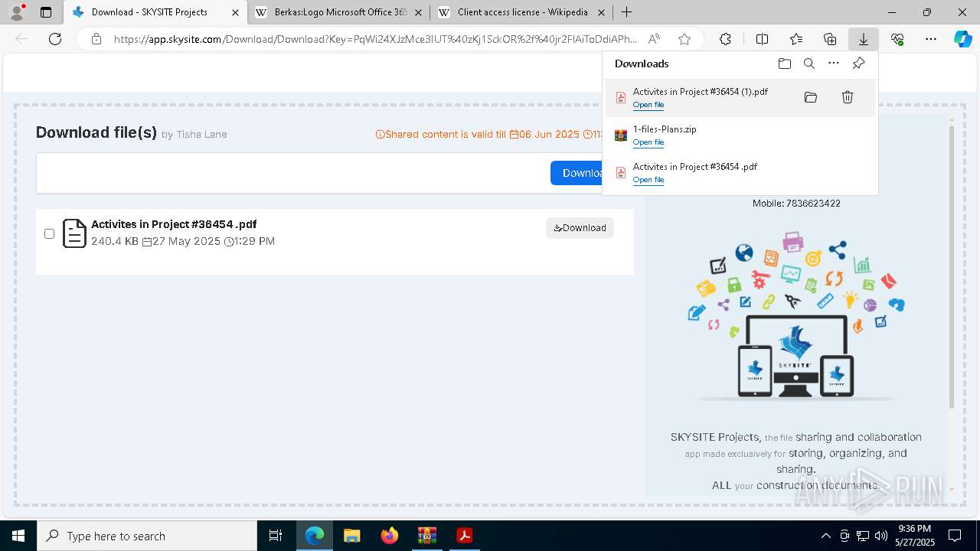Switch to Berkas:Logo Microsoft Office 365 tab
This screenshot has height=551, width=980.
[341, 12]
